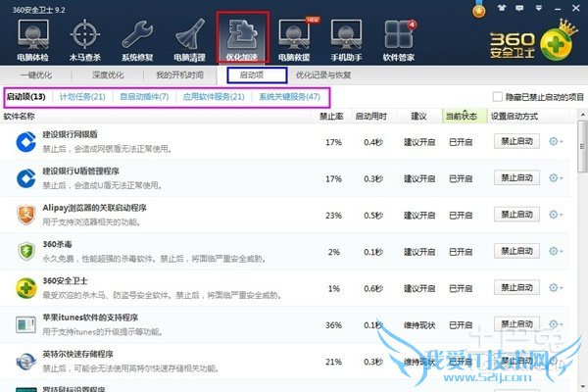This screenshot has height=392, width=588.
Task: Click the 软件名称 column header
Action: click(20, 117)
